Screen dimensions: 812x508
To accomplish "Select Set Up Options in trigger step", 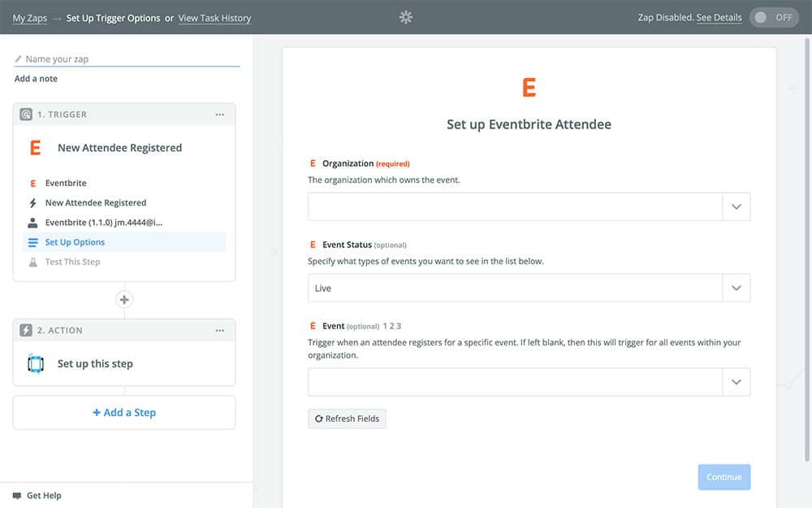I will [x=75, y=242].
